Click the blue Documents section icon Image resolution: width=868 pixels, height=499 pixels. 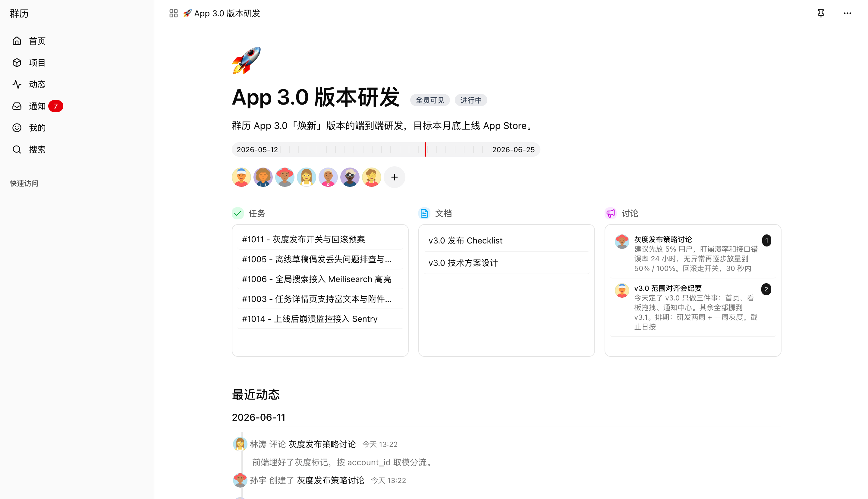[424, 213]
